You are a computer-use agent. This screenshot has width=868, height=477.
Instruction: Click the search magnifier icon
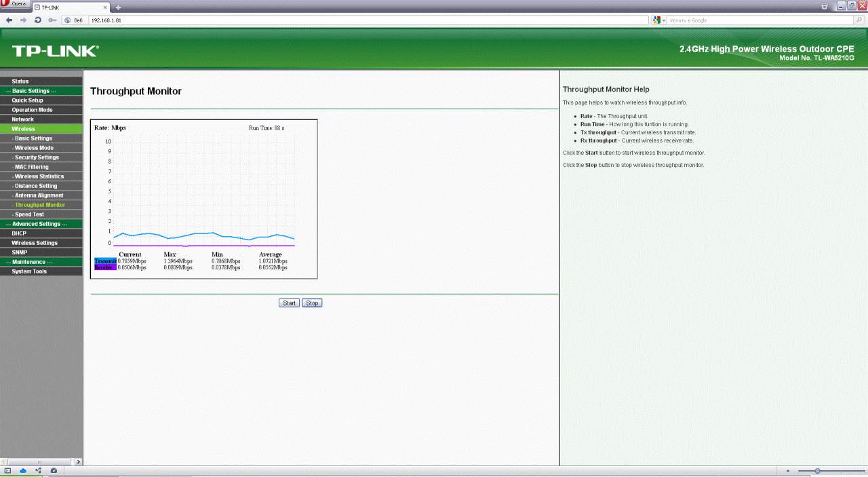click(859, 20)
